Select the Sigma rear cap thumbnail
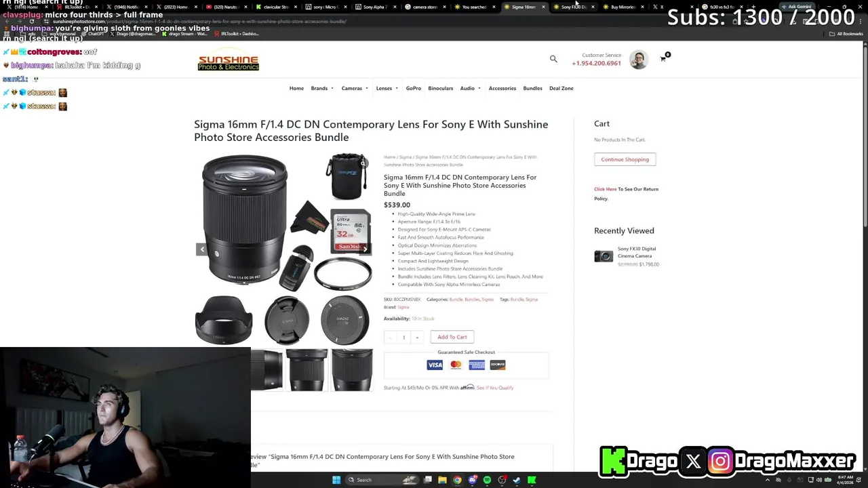The image size is (868, 488). (344, 320)
